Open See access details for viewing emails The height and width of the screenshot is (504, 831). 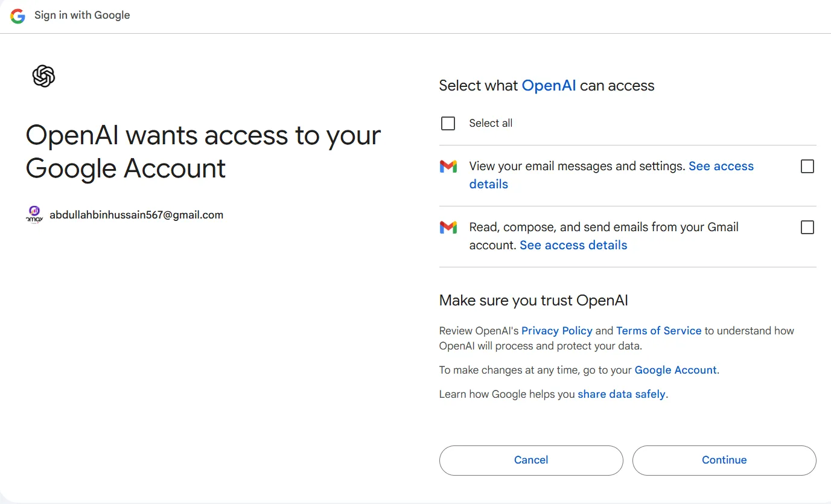click(x=611, y=175)
